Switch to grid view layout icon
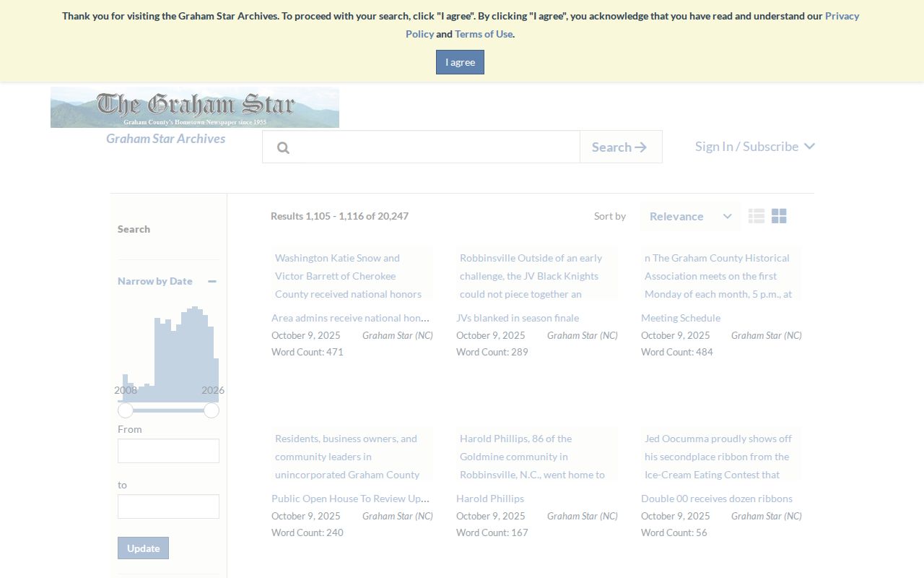The image size is (924, 578). [x=779, y=216]
